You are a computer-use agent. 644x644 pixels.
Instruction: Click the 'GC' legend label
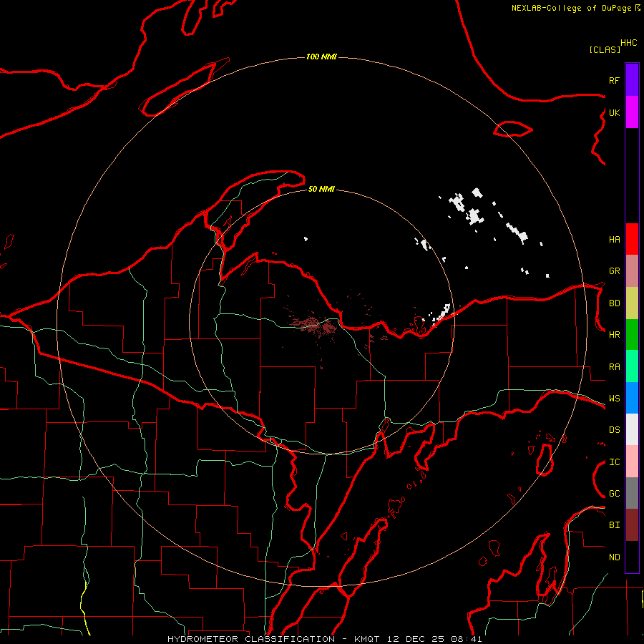point(615,494)
